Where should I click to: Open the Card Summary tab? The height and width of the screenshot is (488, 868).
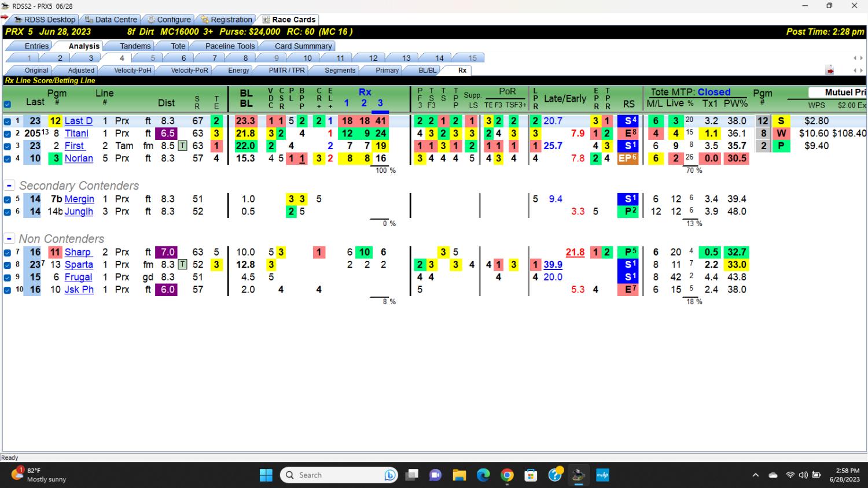point(303,46)
